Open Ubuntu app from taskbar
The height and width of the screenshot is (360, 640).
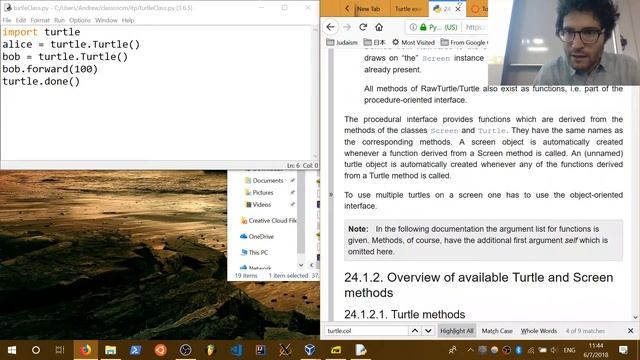tap(160, 350)
